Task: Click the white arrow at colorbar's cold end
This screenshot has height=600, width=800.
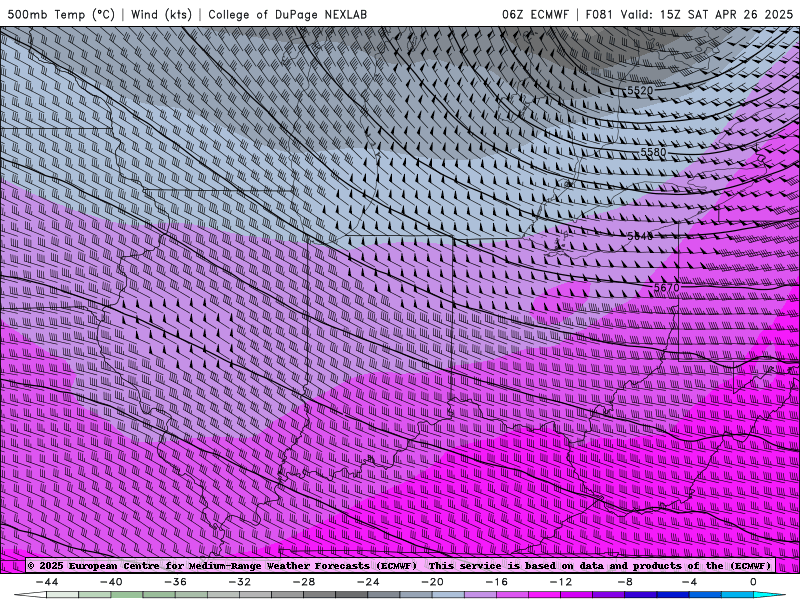Action: click(30, 595)
